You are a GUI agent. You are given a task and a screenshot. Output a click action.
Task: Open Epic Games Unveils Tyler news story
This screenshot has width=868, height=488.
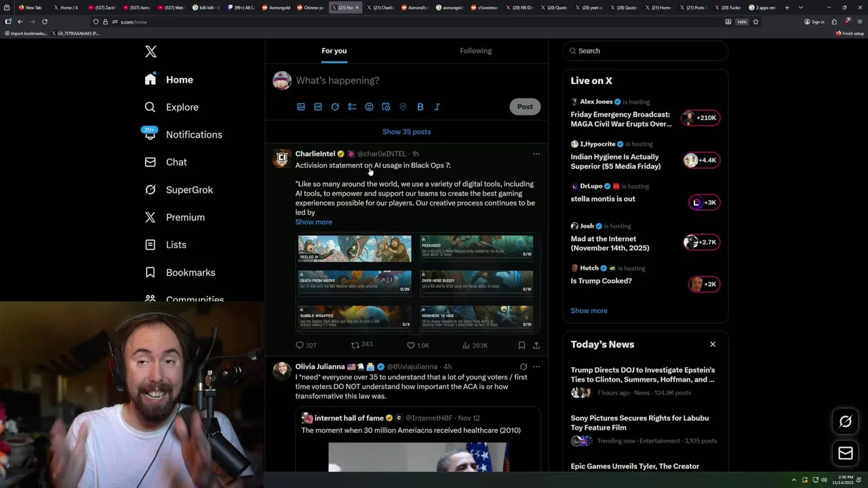point(635,466)
